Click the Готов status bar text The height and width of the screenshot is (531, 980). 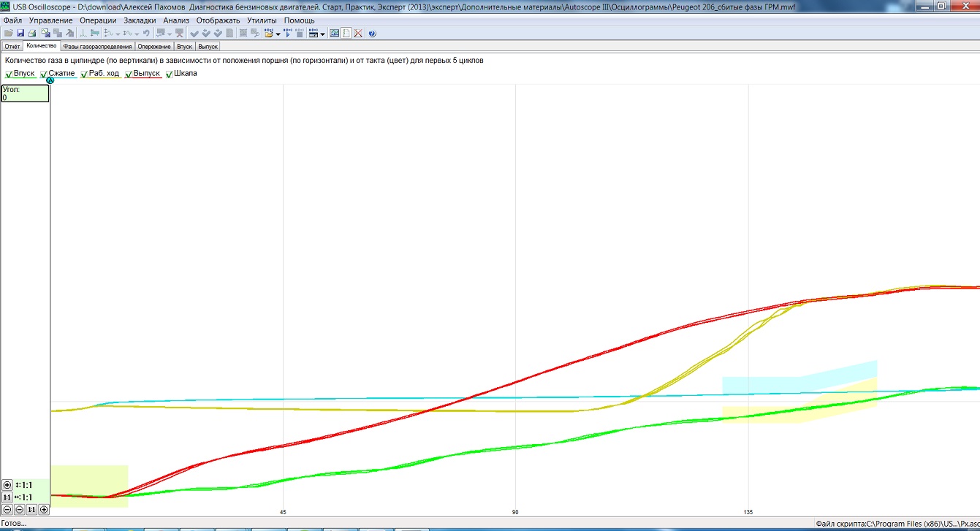[x=14, y=524]
